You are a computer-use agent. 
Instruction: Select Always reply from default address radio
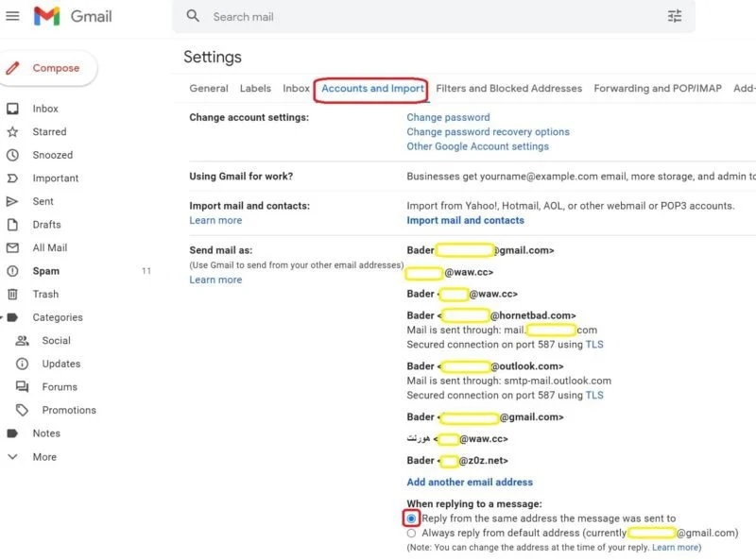[x=411, y=533]
